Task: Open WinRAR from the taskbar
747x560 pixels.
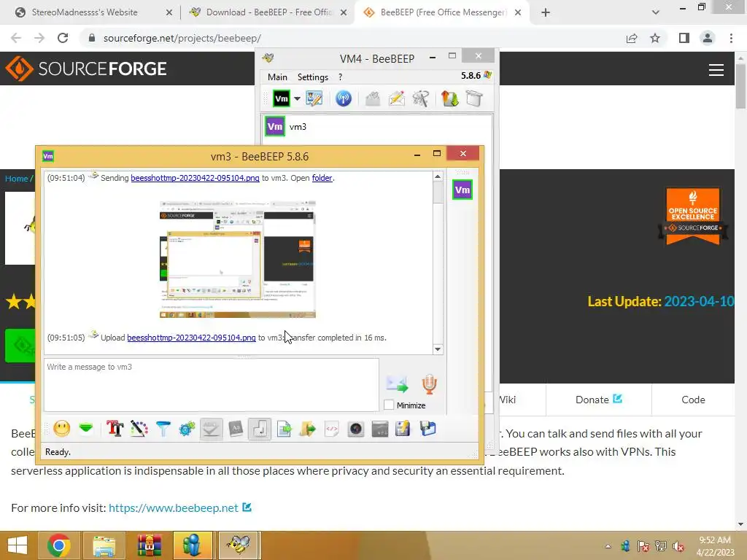Action: [149, 545]
